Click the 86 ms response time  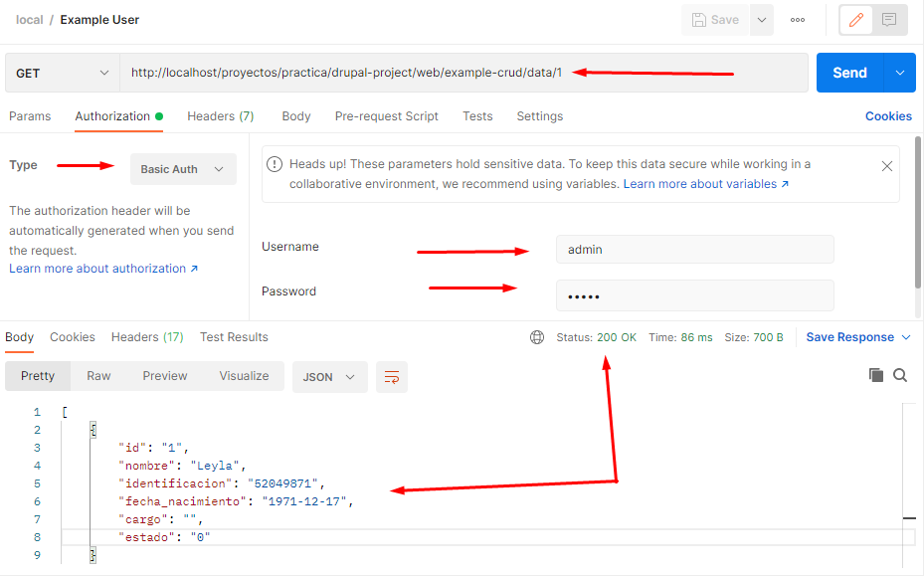coord(696,337)
